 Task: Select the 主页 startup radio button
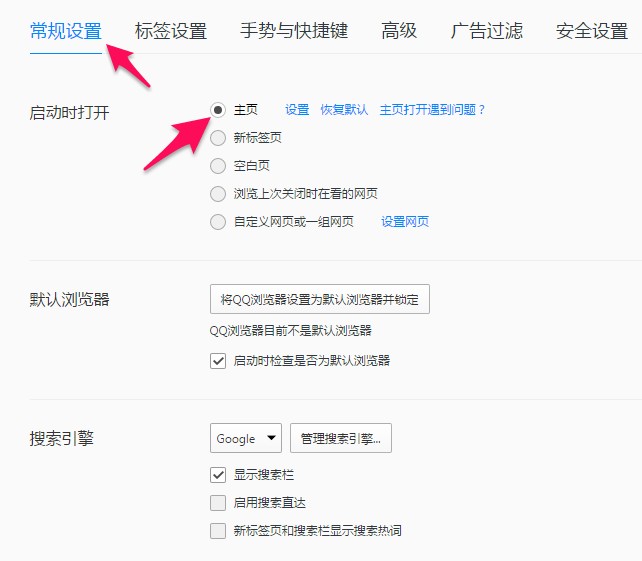[218, 110]
